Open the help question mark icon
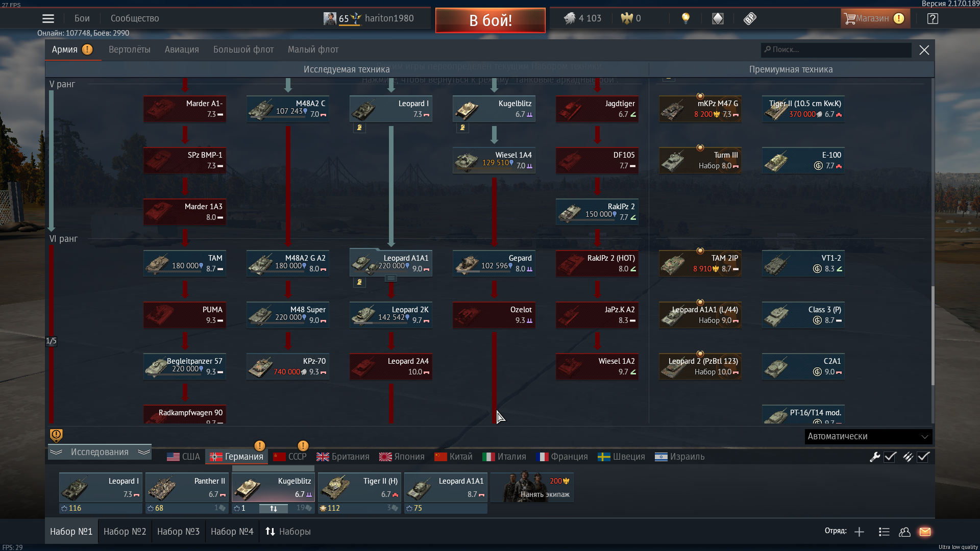 (x=933, y=19)
